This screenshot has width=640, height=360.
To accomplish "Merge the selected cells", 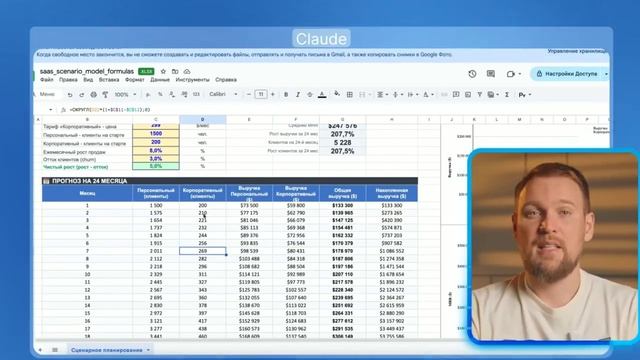I will (362, 95).
